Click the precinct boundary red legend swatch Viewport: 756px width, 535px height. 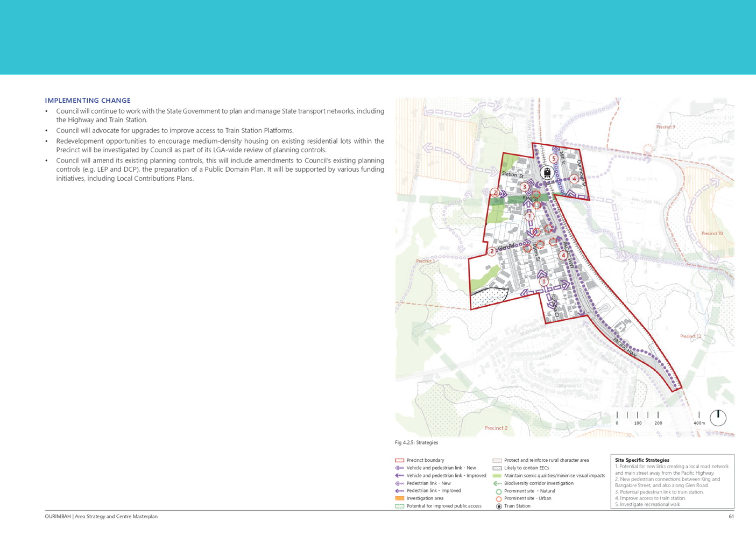(x=399, y=460)
